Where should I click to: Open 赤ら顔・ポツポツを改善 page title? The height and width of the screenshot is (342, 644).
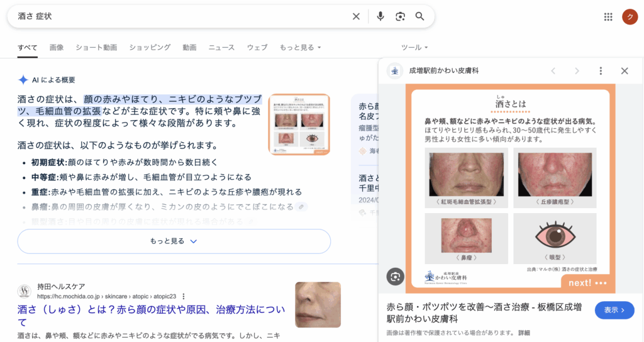tap(484, 313)
